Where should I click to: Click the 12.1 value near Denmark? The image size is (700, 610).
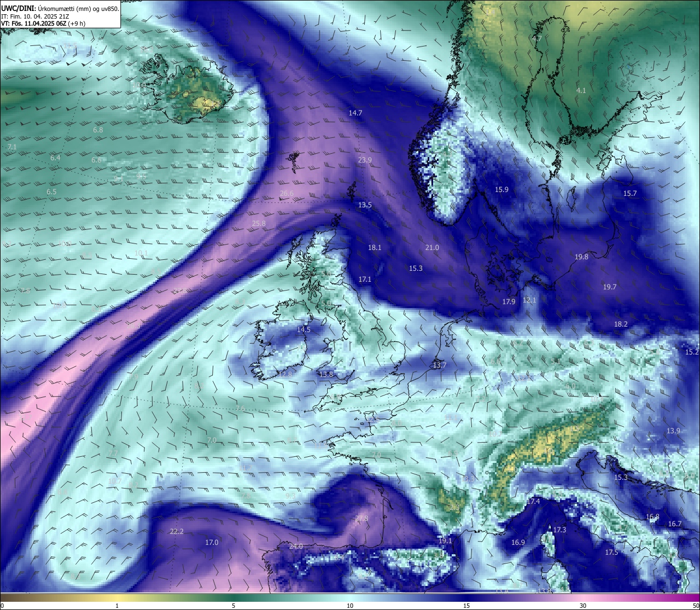[529, 300]
